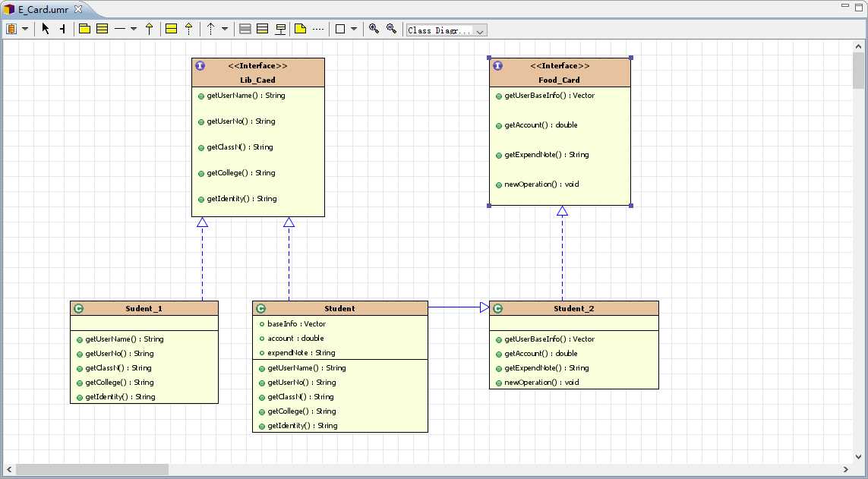This screenshot has height=479, width=868.
Task: Click the class icon on Student_2
Action: (497, 309)
